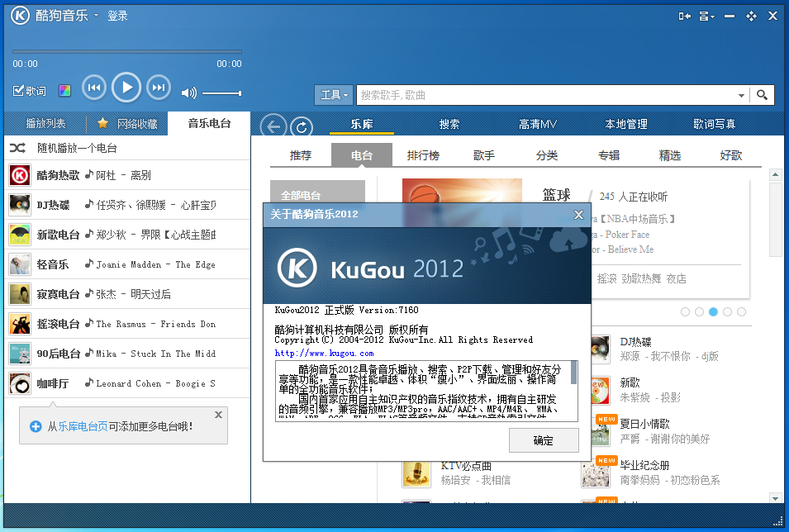The height and width of the screenshot is (532, 789).
Task: Click the first carousel indicator dot
Action: (x=685, y=312)
